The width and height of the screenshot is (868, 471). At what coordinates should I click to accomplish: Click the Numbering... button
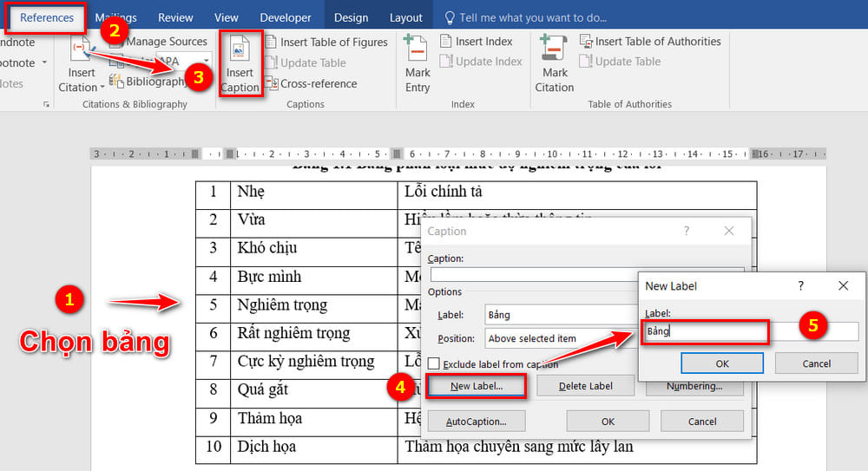pos(694,386)
